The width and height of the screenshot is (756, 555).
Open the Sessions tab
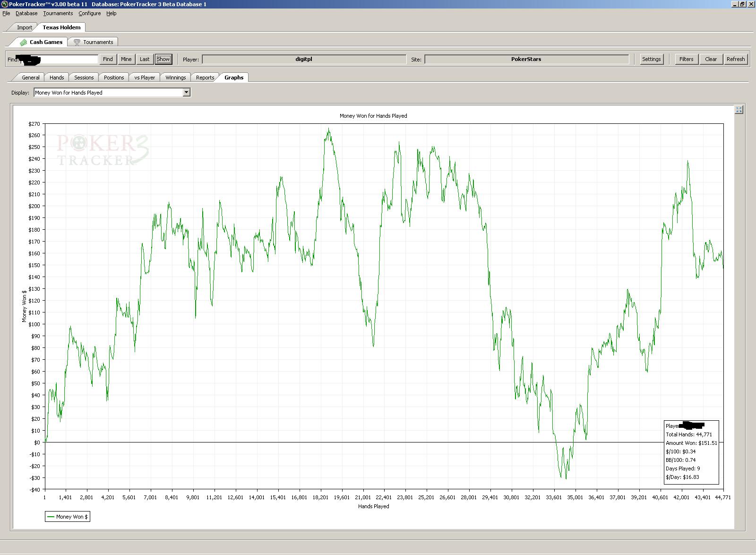[x=84, y=78]
